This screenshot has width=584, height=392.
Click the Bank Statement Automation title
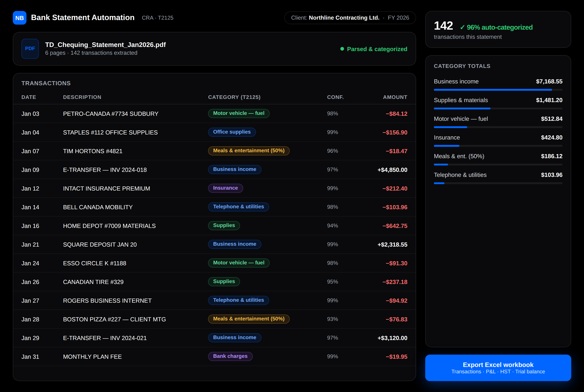point(83,18)
